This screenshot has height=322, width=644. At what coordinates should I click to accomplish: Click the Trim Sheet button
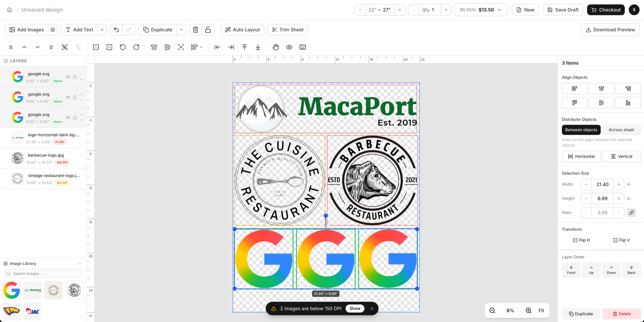coord(288,30)
